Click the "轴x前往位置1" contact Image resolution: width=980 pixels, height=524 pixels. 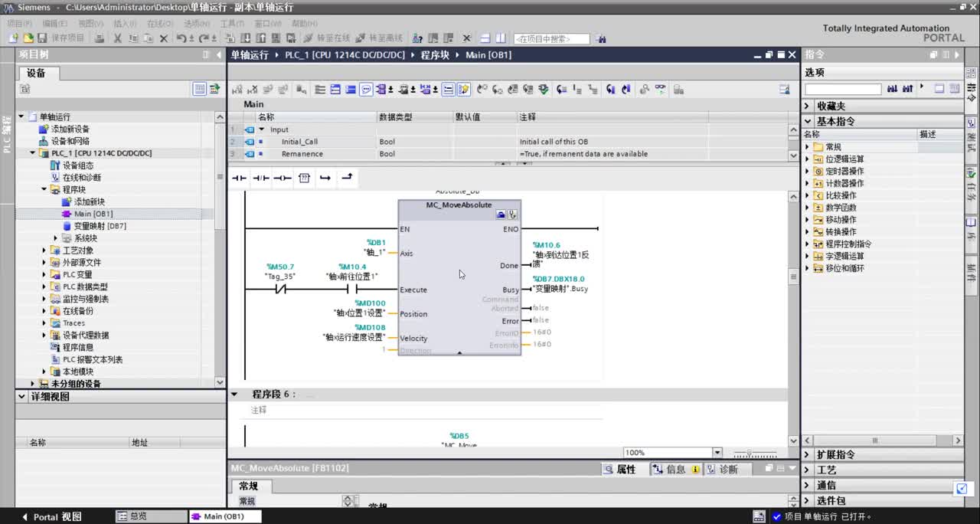351,290
